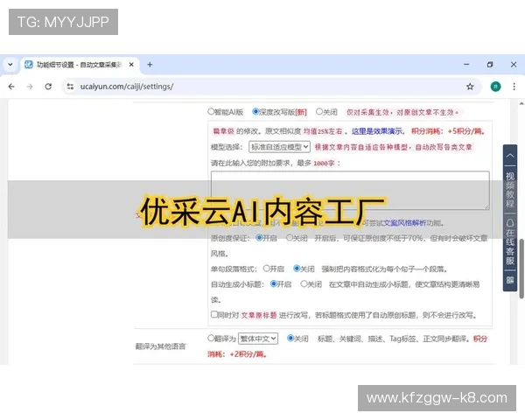Restore down the browser window
Screen dimensions: 525x420
click(490, 64)
